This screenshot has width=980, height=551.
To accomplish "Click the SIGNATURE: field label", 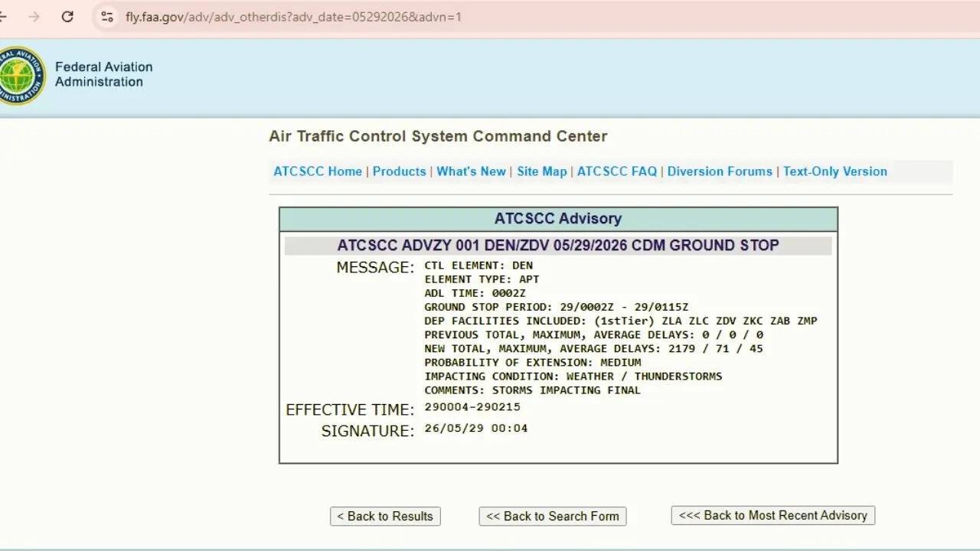I will tap(367, 432).
